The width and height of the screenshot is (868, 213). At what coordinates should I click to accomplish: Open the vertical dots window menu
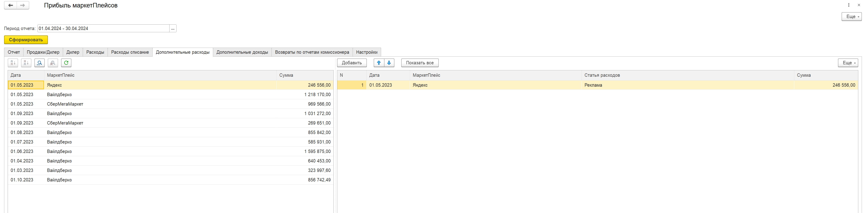click(x=849, y=5)
